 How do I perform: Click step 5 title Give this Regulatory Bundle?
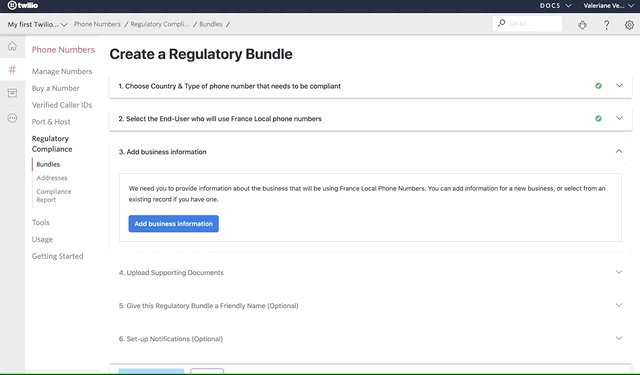(x=209, y=306)
